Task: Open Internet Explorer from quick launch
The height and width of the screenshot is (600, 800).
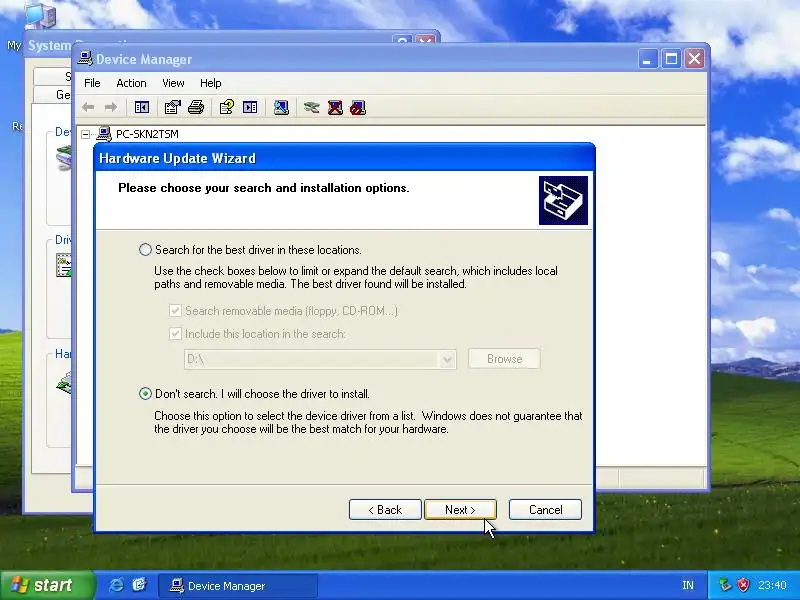Action: (116, 585)
